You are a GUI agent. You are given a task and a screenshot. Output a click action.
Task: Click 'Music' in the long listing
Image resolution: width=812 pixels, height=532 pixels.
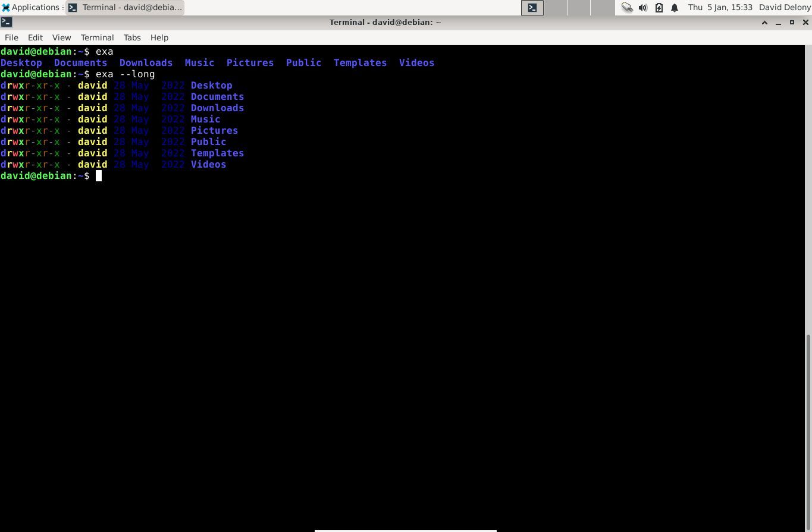206,119
